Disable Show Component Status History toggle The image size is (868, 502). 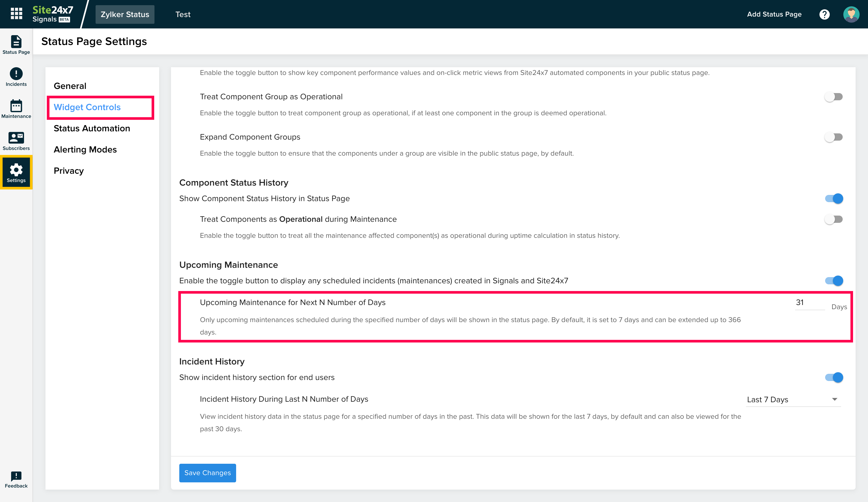click(x=834, y=198)
